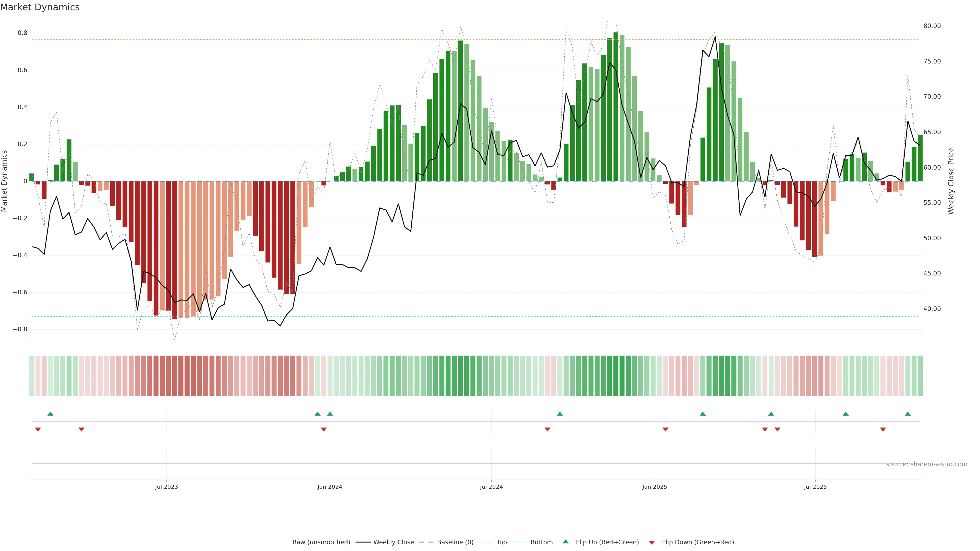Click flip-down marker just after Jan 2025

(665, 429)
